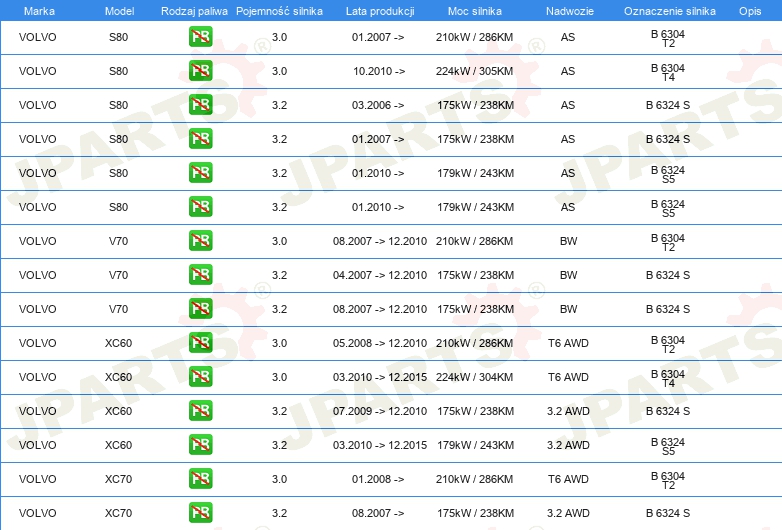Click the 'AS' body cell in S80 10.2010 row
782x530 pixels.
(x=568, y=71)
